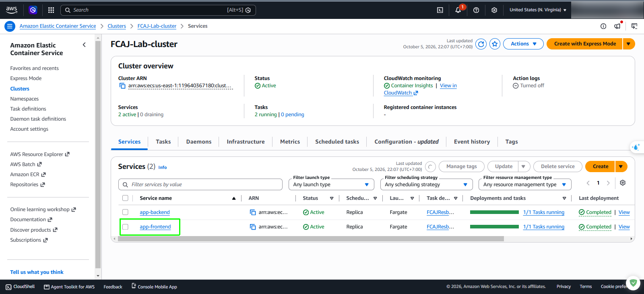Viewport: 644px width, 294px height.
Task: Click the sidebar vertical scrollbar
Action: [98, 154]
